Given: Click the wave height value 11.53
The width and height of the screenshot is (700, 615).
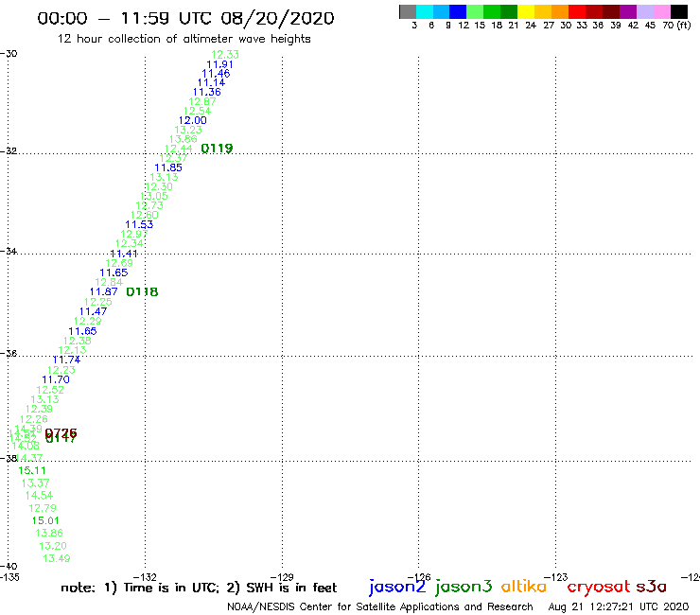Looking at the screenshot, I should pos(139,224).
